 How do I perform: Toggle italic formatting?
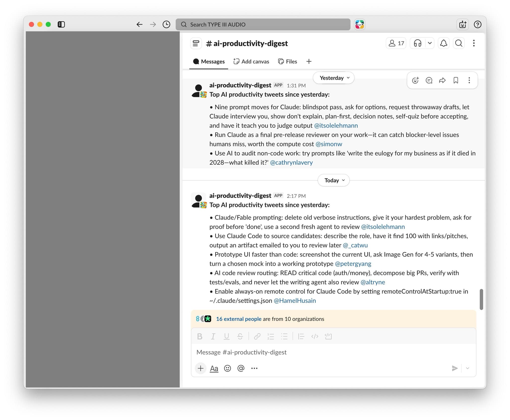click(x=213, y=337)
